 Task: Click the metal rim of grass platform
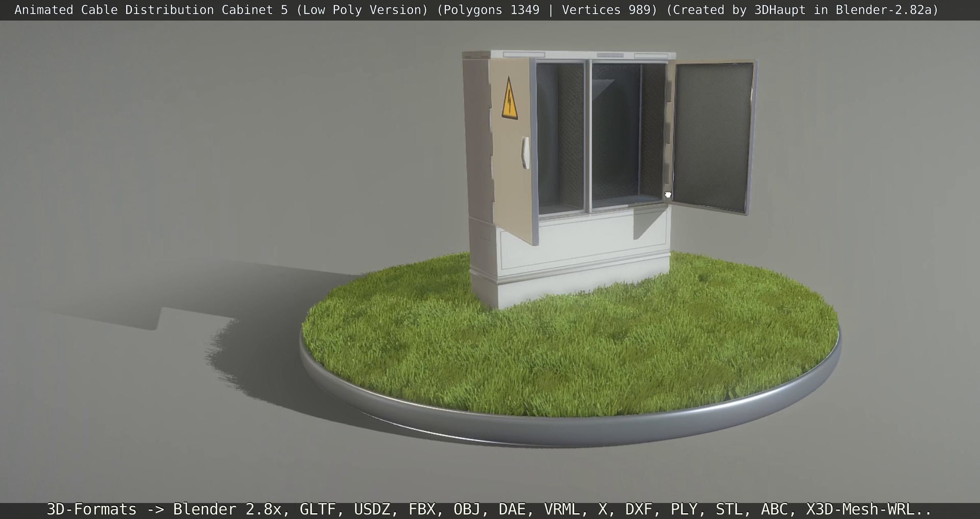click(576, 431)
